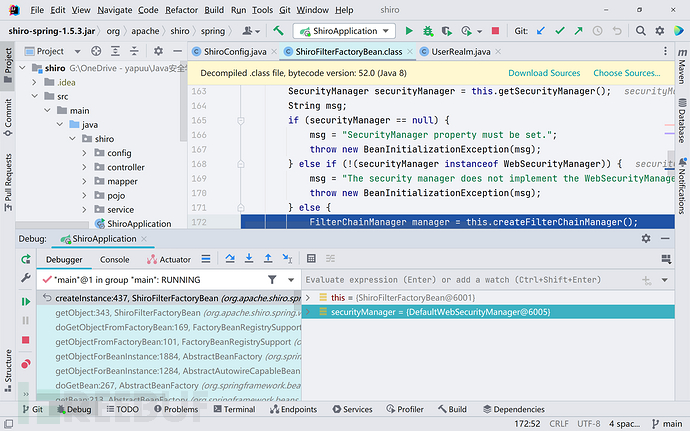The height and width of the screenshot is (431, 690).
Task: Open Evaluate Expression calculator icon
Action: 311,258
